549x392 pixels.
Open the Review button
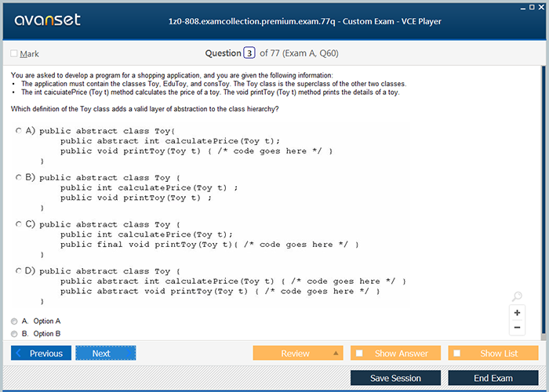(x=298, y=353)
